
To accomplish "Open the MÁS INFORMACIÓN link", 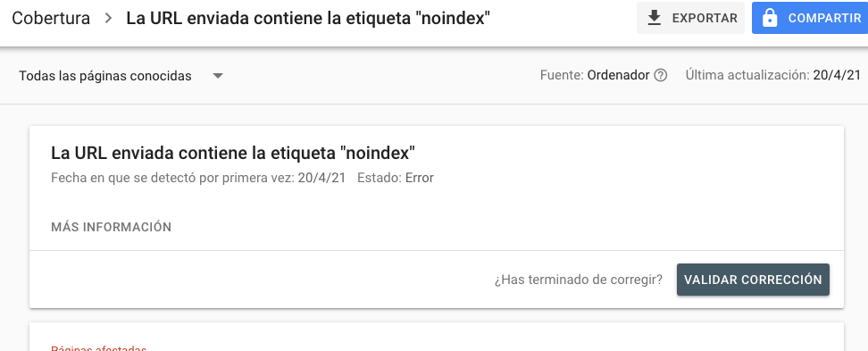I will tap(112, 227).
